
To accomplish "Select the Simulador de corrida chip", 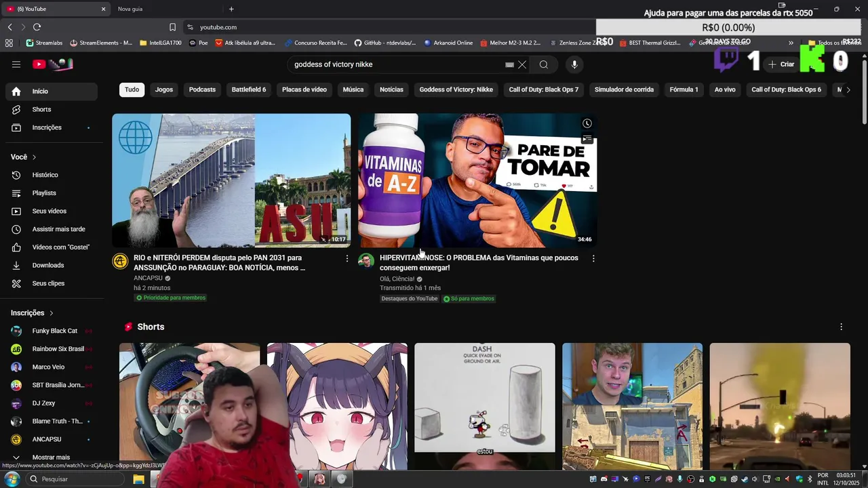I will tap(624, 89).
